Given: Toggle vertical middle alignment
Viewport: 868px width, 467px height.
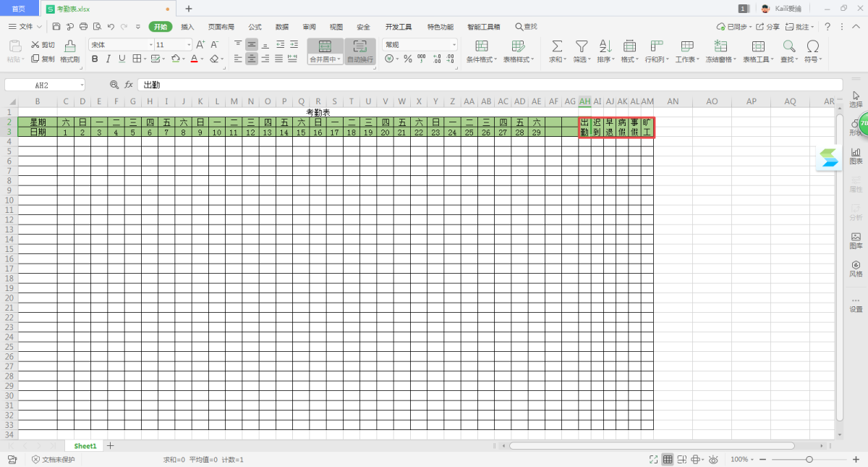Looking at the screenshot, I should coord(252,45).
